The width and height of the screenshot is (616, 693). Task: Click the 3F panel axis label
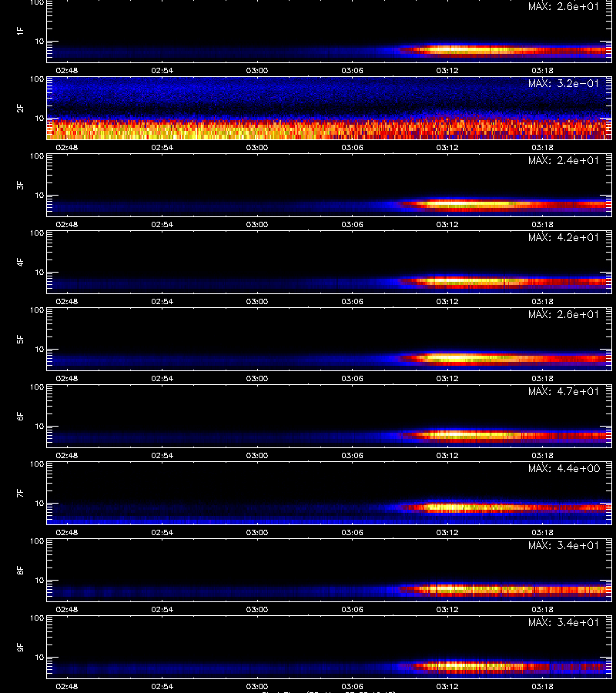point(20,185)
